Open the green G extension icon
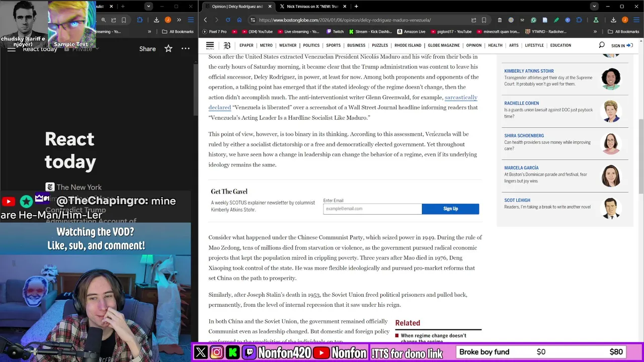The width and height of the screenshot is (644, 362). coord(533,20)
